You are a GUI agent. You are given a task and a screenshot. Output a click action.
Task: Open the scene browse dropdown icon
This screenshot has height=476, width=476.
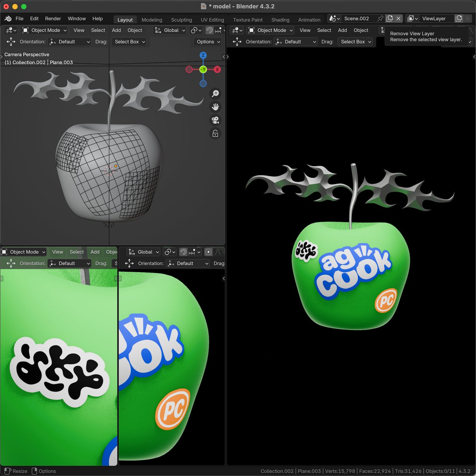click(335, 19)
